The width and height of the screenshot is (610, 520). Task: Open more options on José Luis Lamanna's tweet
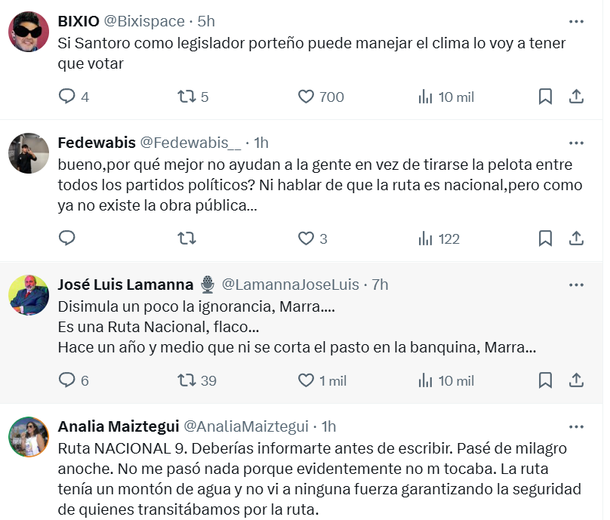pos(576,285)
